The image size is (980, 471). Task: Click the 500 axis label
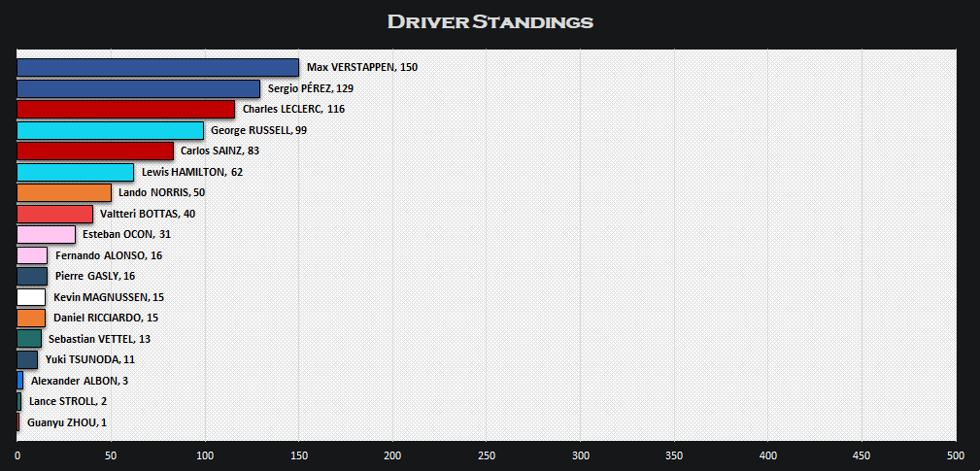coord(956,454)
